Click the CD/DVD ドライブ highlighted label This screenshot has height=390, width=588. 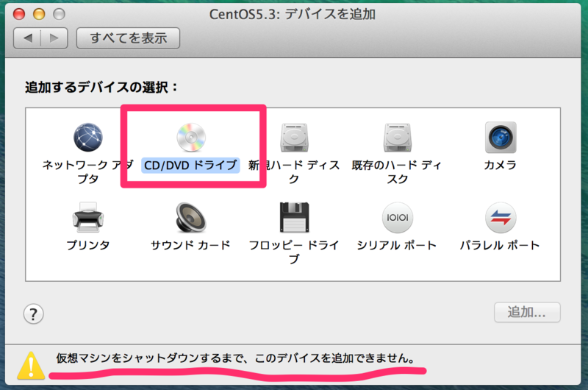click(190, 165)
